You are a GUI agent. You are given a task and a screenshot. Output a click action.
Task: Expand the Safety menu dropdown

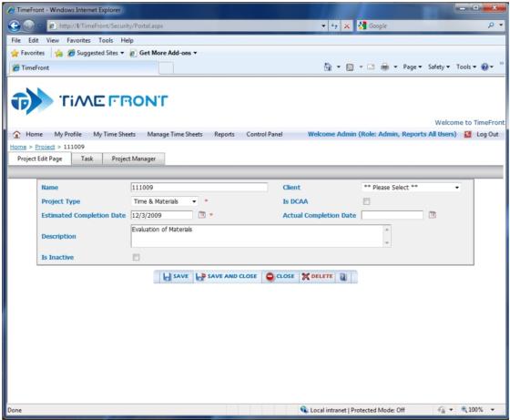pos(439,67)
